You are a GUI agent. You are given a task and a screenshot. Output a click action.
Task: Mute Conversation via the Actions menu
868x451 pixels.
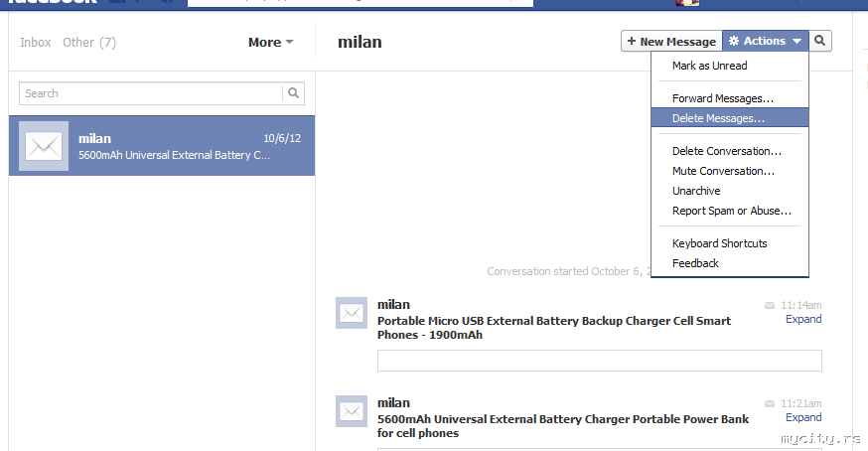[x=723, y=171]
